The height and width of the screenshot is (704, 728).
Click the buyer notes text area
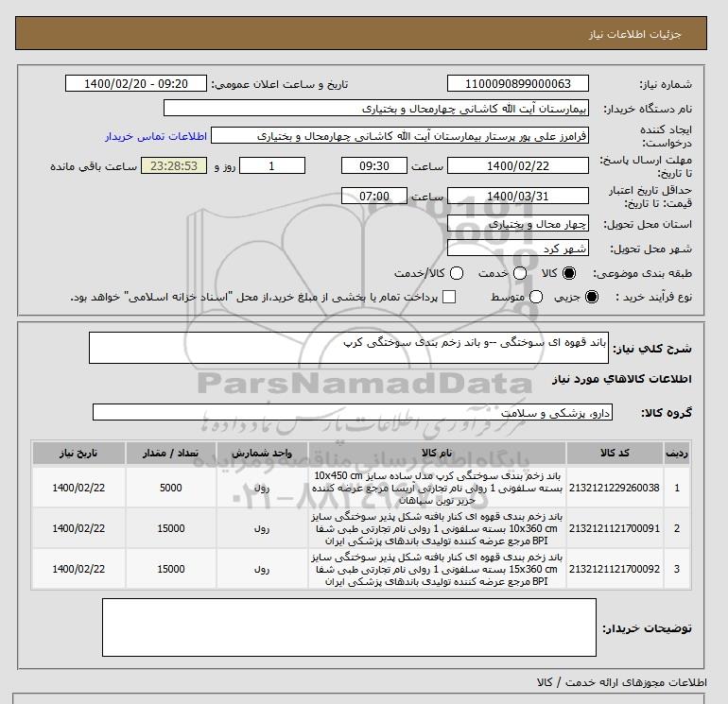[349, 627]
